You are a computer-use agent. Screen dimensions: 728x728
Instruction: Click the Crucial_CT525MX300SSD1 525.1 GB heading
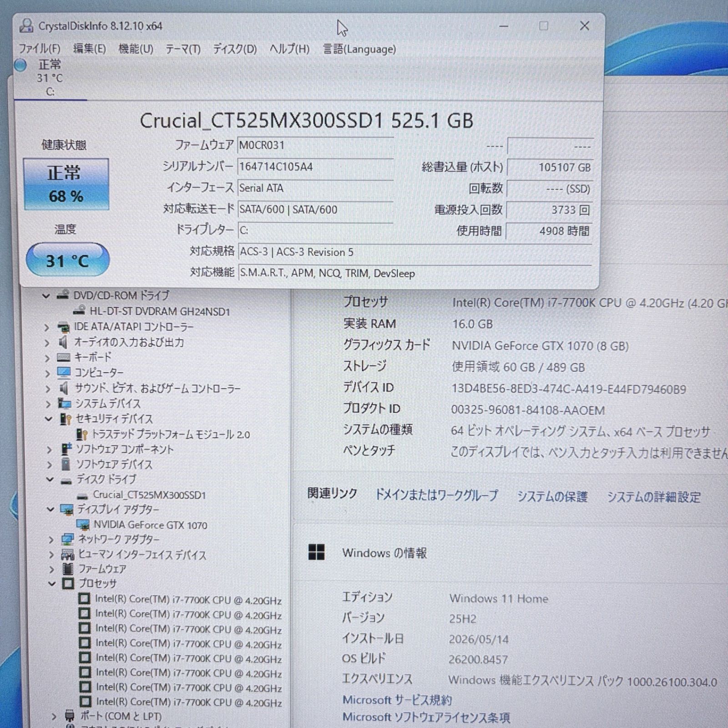[x=307, y=121]
